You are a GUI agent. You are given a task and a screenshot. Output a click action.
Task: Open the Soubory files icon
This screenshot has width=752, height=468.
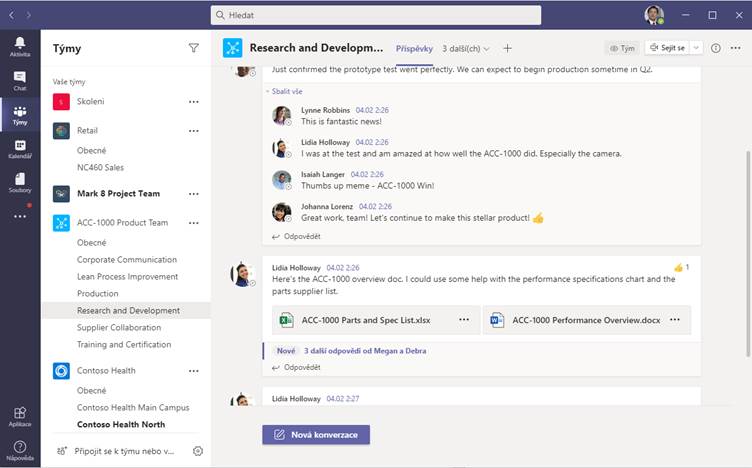tap(20, 183)
